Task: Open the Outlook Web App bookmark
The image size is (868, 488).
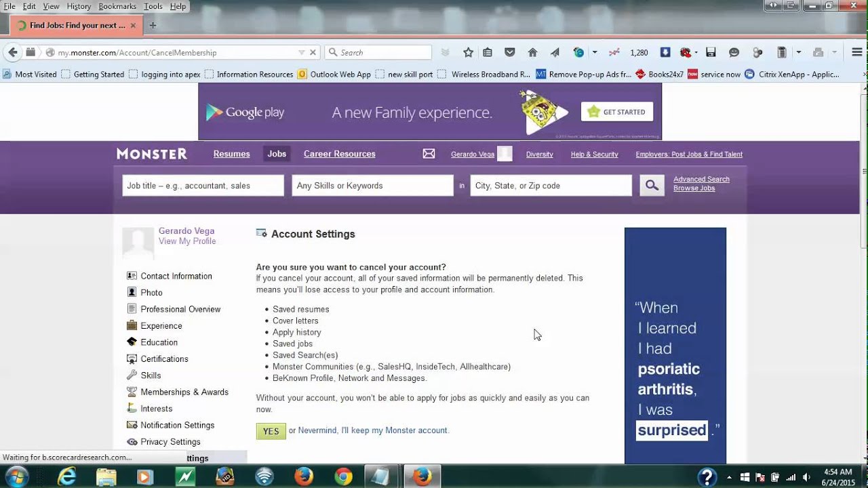Action: [334, 75]
